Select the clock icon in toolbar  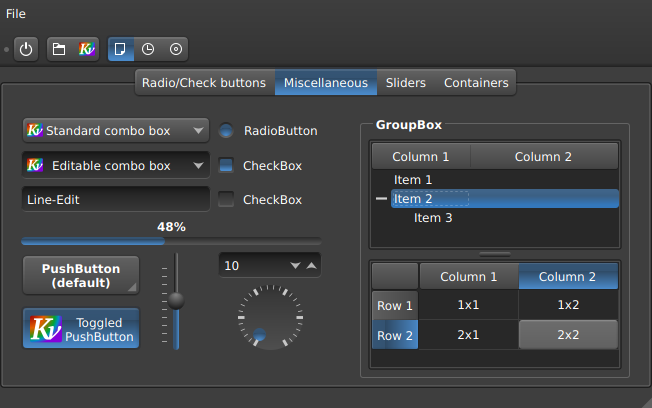(x=148, y=48)
